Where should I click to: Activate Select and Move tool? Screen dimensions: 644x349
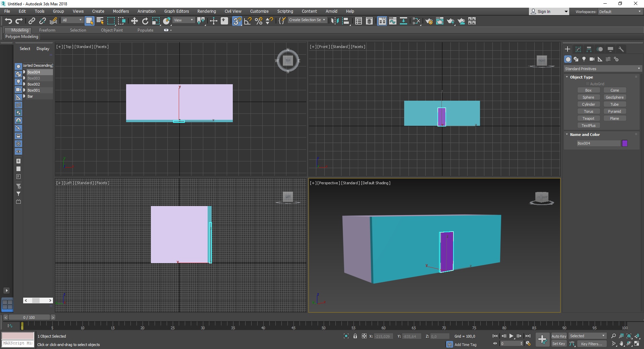[x=134, y=21]
